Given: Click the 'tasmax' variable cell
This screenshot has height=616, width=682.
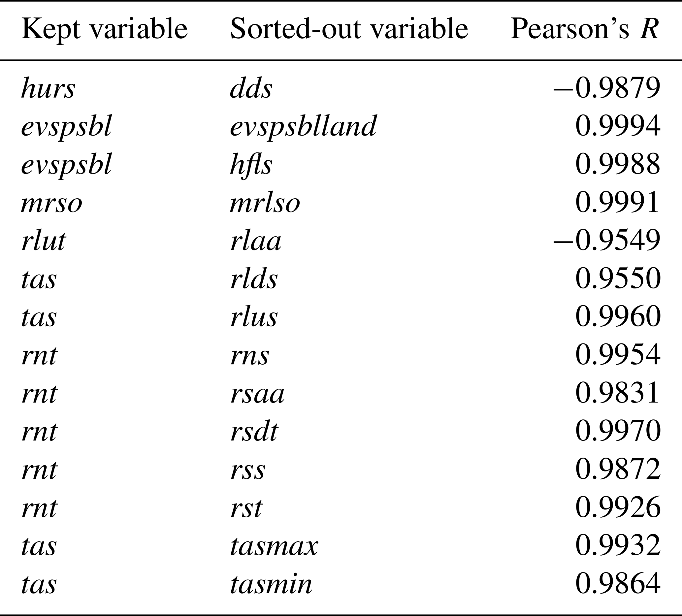Looking at the screenshot, I should click(274, 546).
